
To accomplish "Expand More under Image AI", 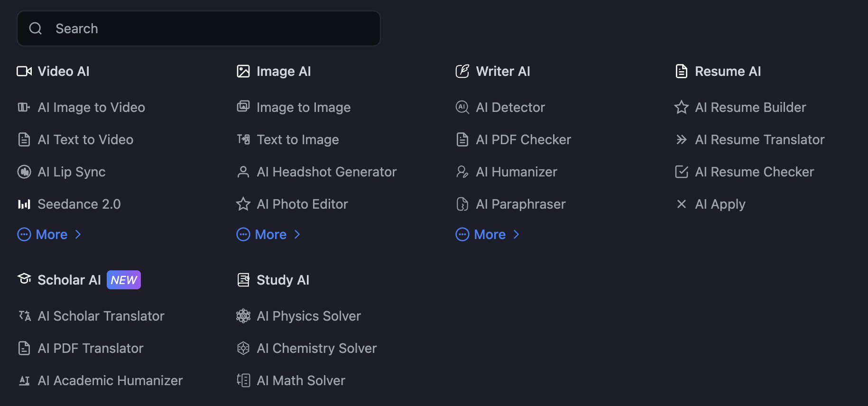I will 268,234.
